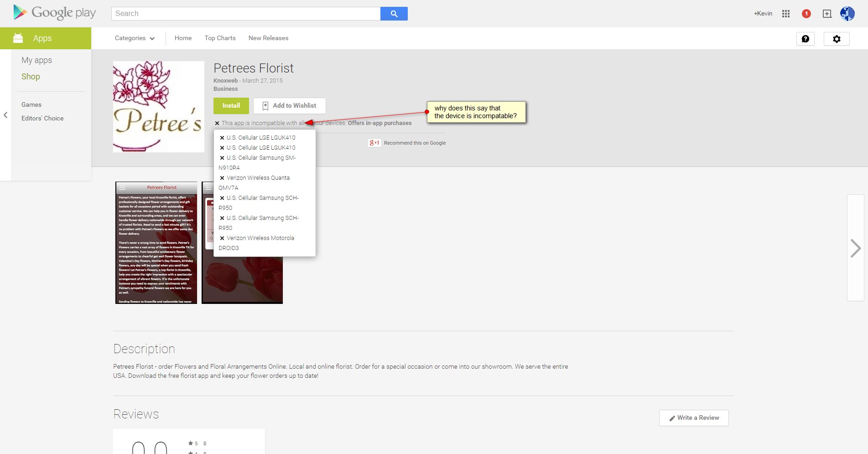Advance screenshots with right arrow
868x454 pixels.
click(x=856, y=248)
